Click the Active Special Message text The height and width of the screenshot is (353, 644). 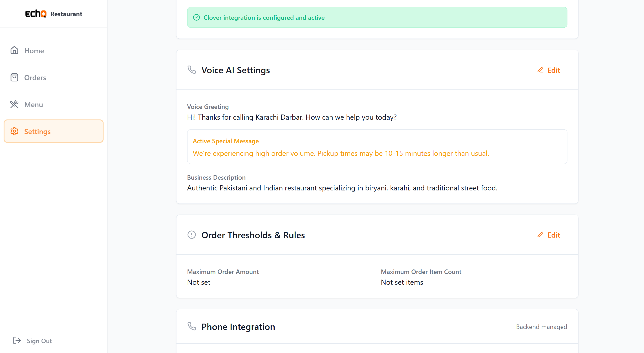click(225, 141)
